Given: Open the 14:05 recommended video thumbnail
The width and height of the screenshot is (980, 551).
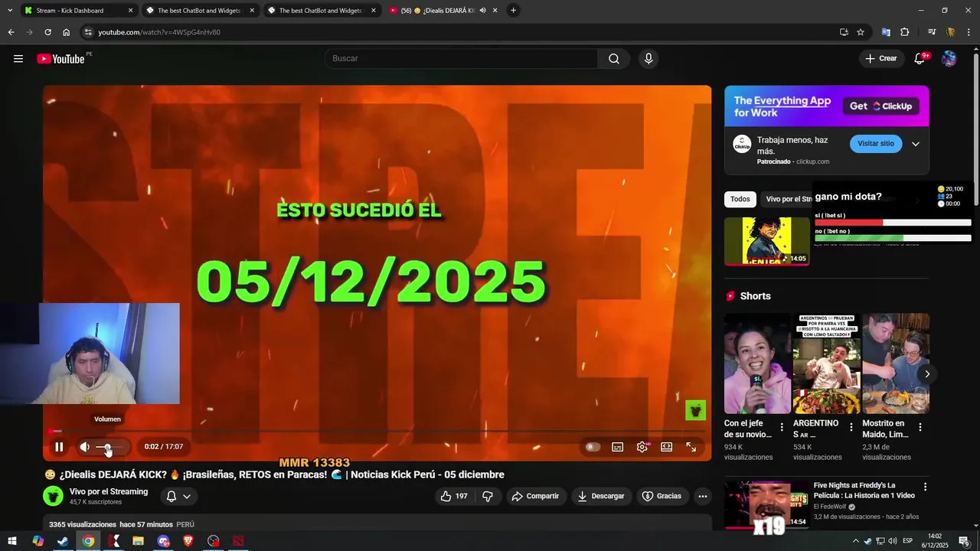Looking at the screenshot, I should tap(767, 241).
